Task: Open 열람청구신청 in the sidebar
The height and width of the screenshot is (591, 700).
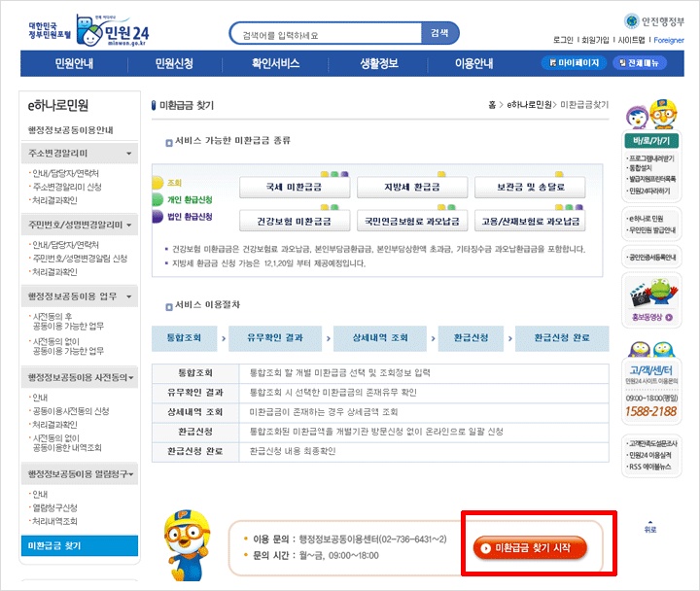Action: [x=54, y=508]
